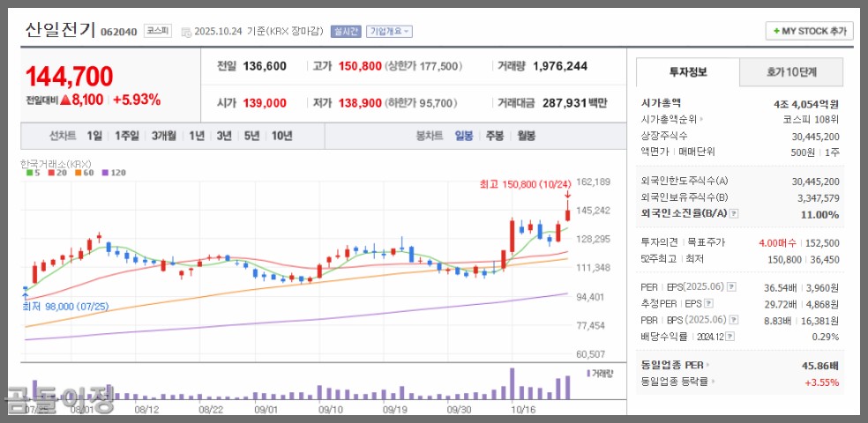Click the 외국인소진율 value 11.00%
868x423 pixels.
click(x=819, y=214)
